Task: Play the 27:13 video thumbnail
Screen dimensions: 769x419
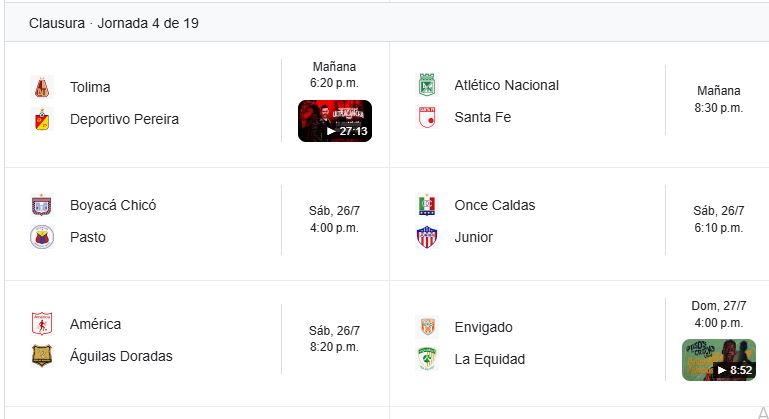Action: 335,121
